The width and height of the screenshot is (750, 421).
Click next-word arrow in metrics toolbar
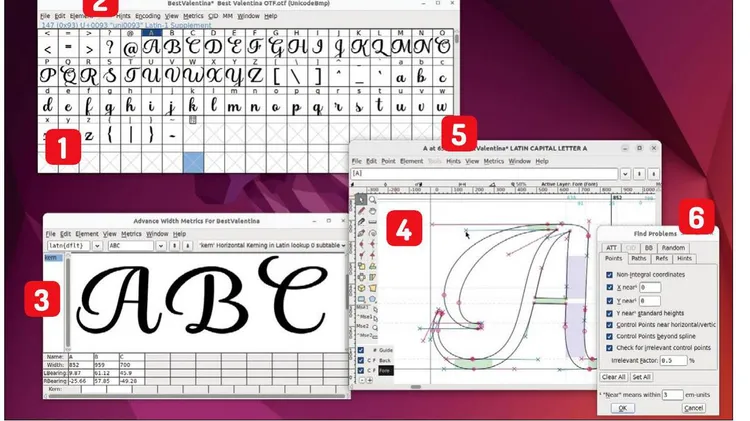point(188,245)
